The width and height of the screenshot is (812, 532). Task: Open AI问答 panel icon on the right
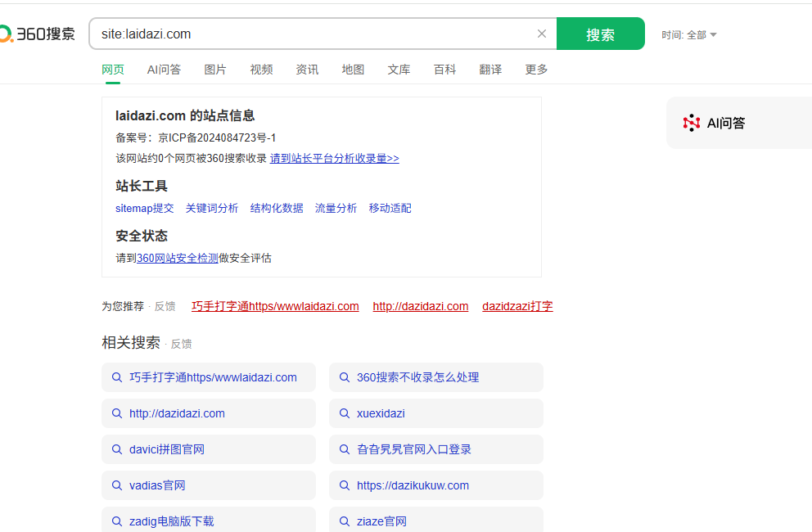[x=692, y=123]
